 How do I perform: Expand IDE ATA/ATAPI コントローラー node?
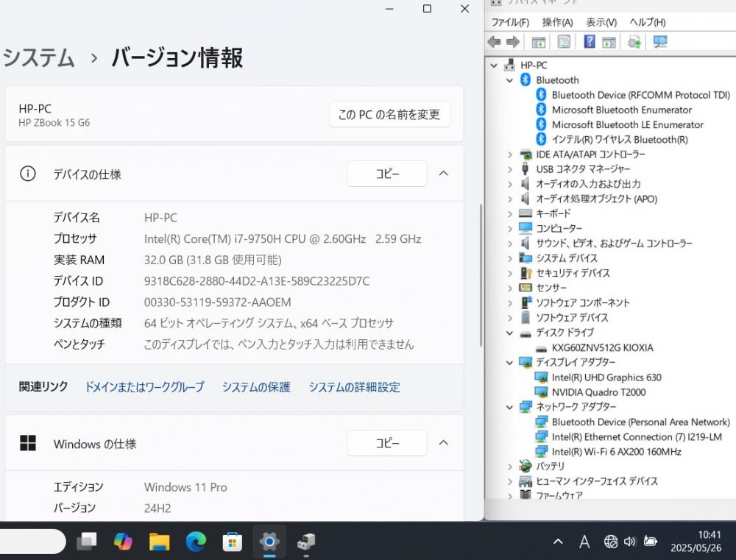[x=510, y=155]
